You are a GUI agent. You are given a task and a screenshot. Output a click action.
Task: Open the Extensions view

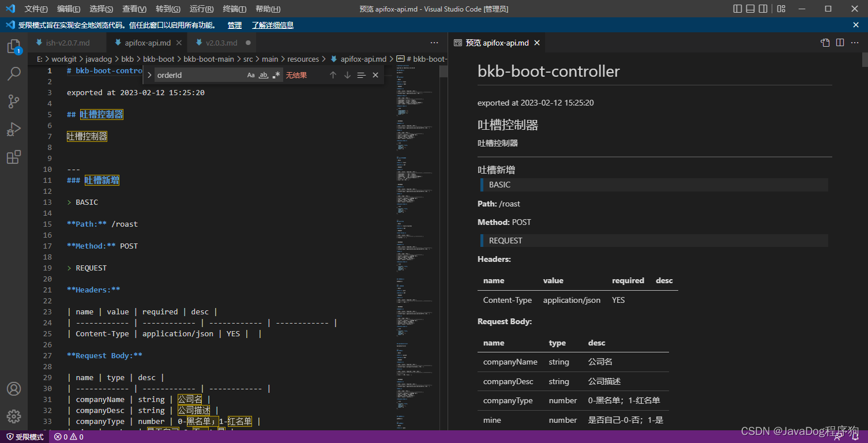(x=14, y=157)
